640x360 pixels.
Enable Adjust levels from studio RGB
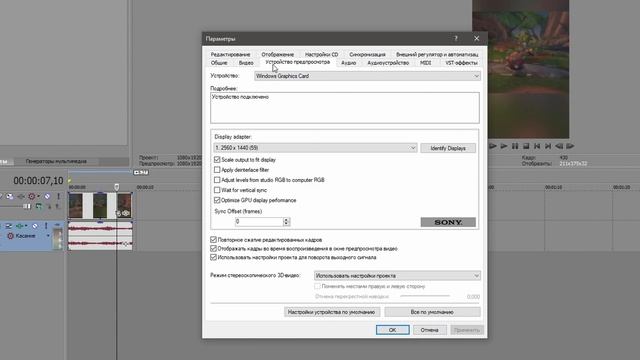217,180
